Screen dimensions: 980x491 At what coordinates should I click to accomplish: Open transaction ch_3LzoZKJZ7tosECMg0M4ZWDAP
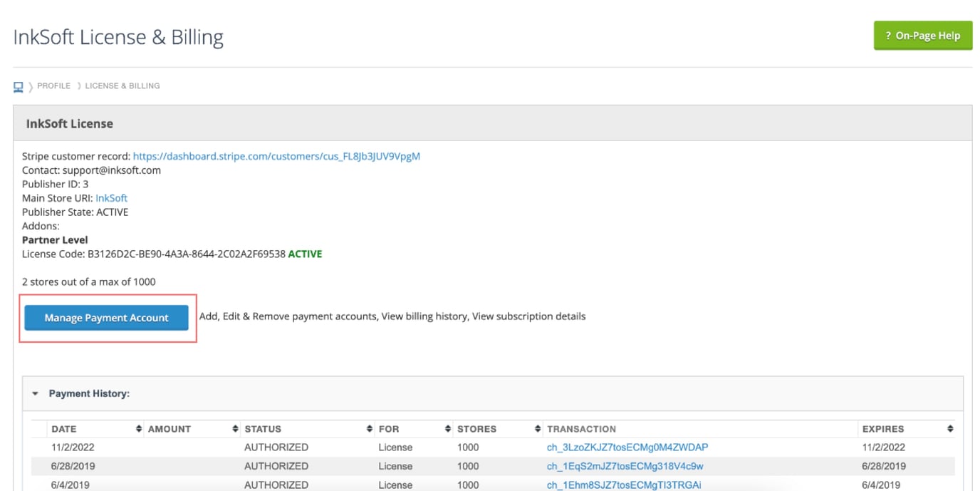(627, 448)
